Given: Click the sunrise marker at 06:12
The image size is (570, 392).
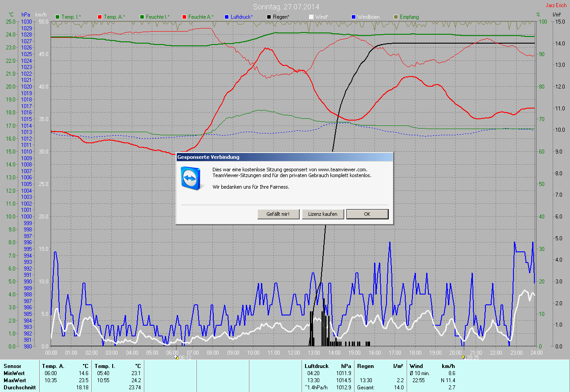Looking at the screenshot, I should 177,357.
